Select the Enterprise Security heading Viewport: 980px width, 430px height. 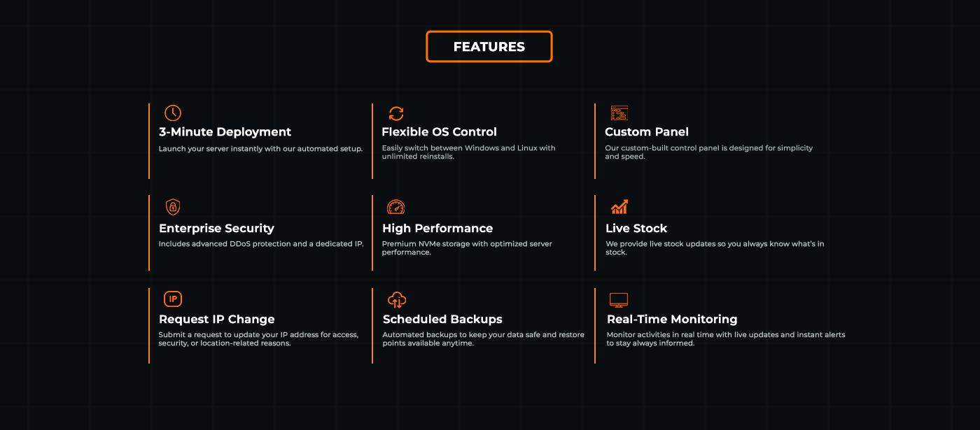[x=216, y=229]
